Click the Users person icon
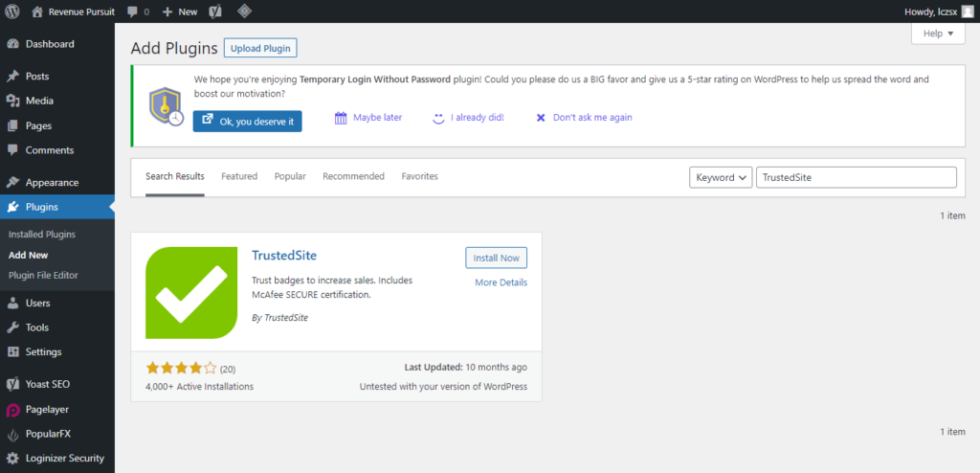 pyautogui.click(x=12, y=303)
